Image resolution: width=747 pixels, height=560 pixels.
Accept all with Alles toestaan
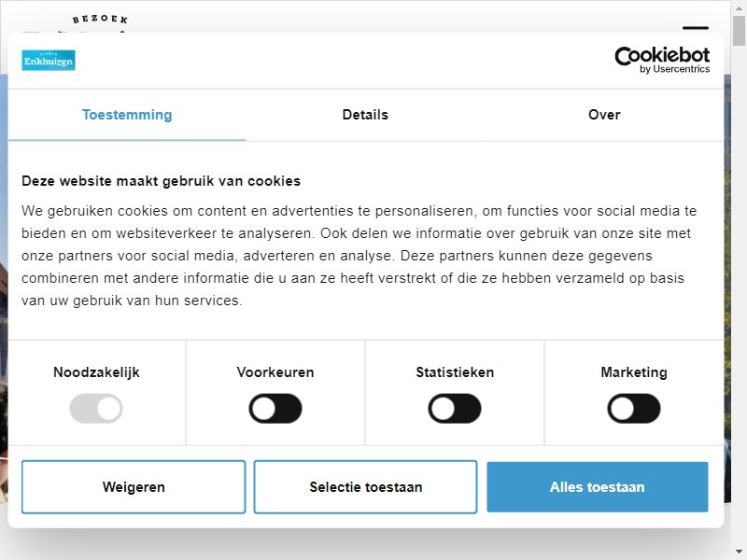coord(598,486)
